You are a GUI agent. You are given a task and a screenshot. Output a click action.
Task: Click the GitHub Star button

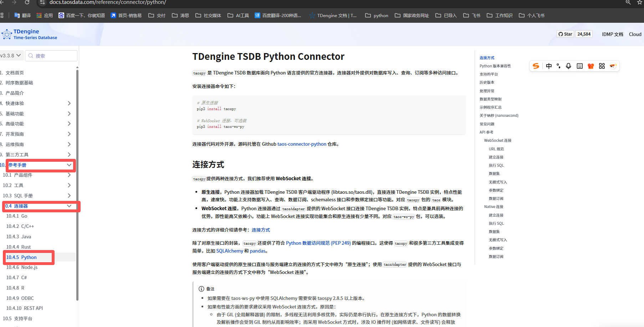(x=565, y=34)
